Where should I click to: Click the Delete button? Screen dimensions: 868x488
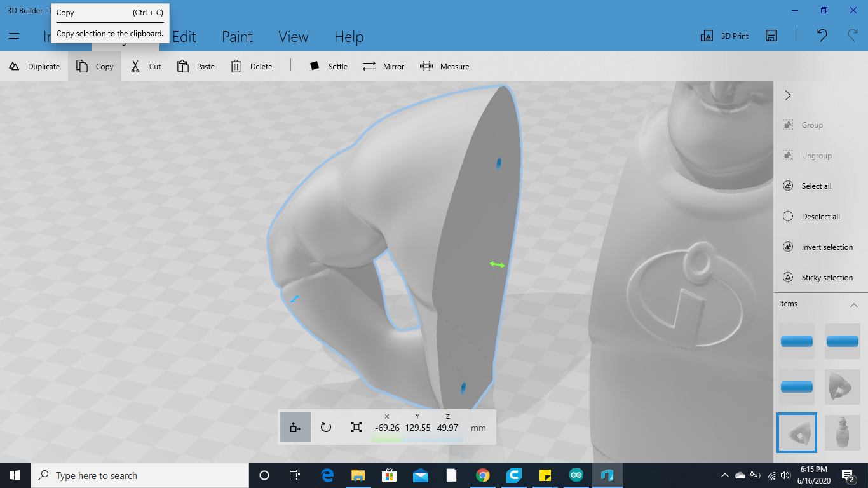(252, 66)
